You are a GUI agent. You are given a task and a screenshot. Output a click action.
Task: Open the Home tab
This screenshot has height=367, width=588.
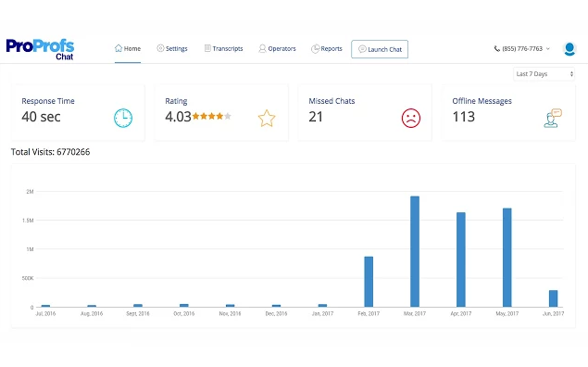tap(128, 49)
